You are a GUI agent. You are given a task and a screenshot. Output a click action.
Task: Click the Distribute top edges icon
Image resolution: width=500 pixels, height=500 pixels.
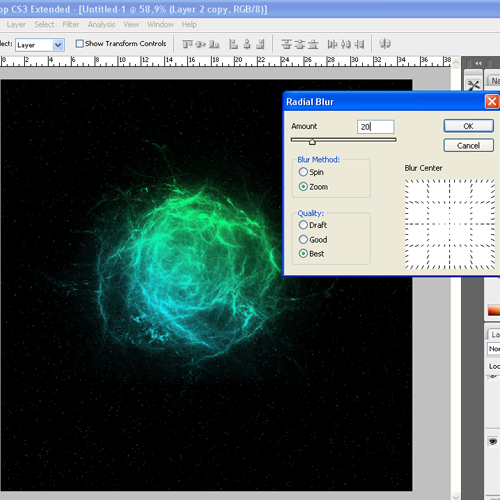(x=286, y=44)
